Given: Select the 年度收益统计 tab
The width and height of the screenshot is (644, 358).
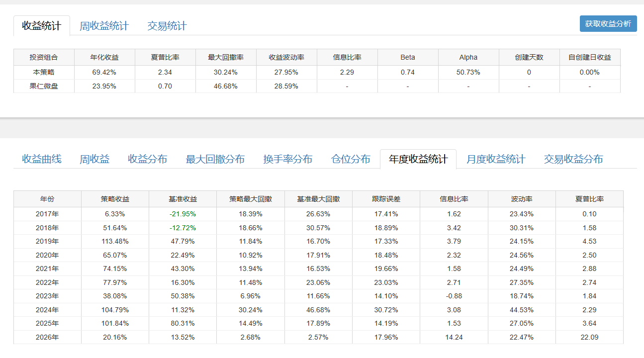Looking at the screenshot, I should 418,159.
